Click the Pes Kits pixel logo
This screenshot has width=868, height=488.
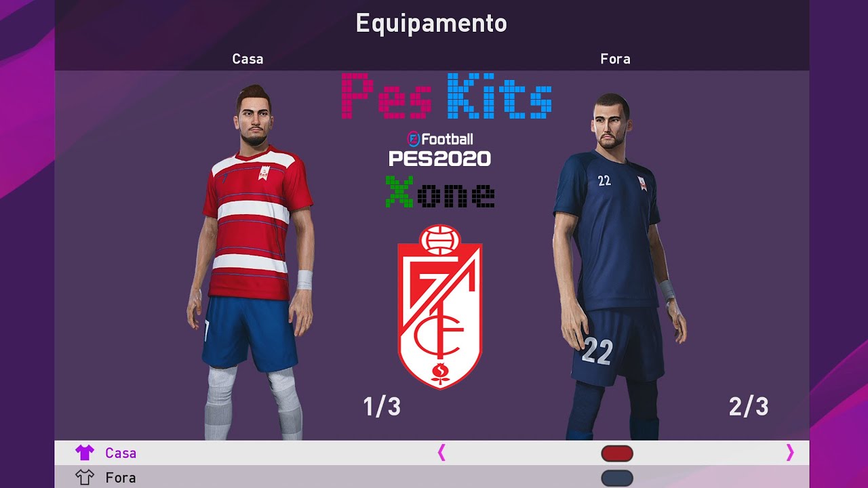pyautogui.click(x=446, y=96)
